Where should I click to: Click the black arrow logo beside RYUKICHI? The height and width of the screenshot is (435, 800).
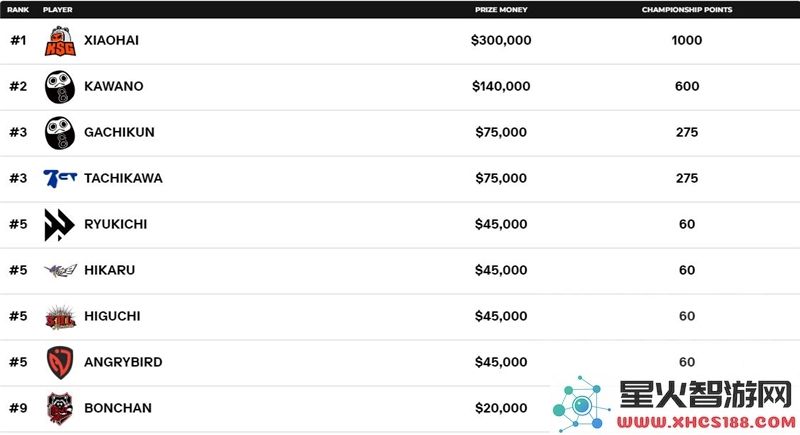(x=60, y=224)
